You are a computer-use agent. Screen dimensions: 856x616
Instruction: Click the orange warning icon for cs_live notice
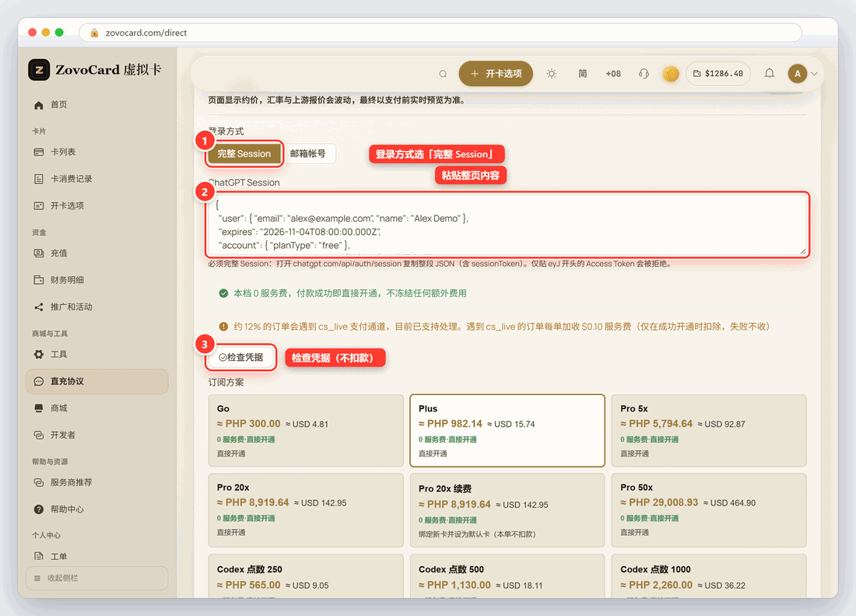[x=223, y=327]
